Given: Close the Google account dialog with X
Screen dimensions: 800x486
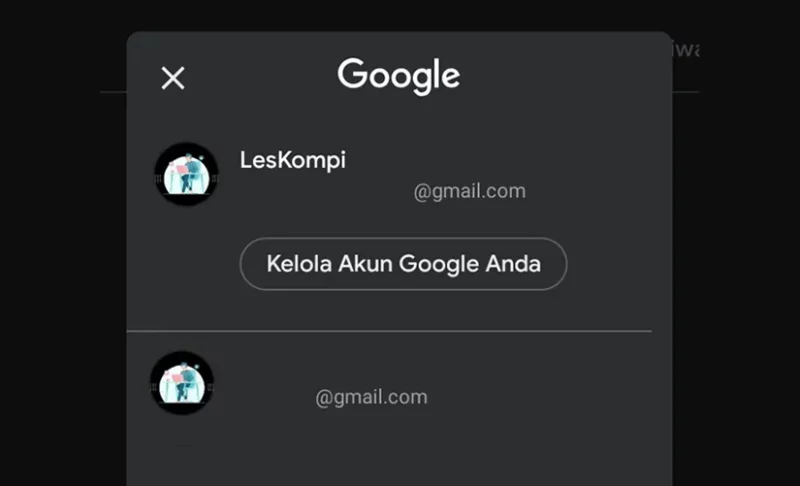Looking at the screenshot, I should click(x=173, y=78).
